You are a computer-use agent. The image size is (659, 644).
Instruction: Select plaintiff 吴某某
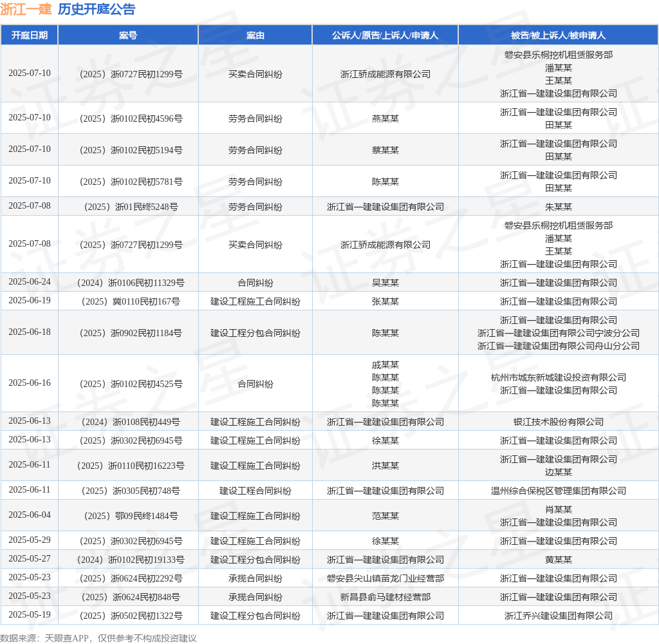point(385,283)
